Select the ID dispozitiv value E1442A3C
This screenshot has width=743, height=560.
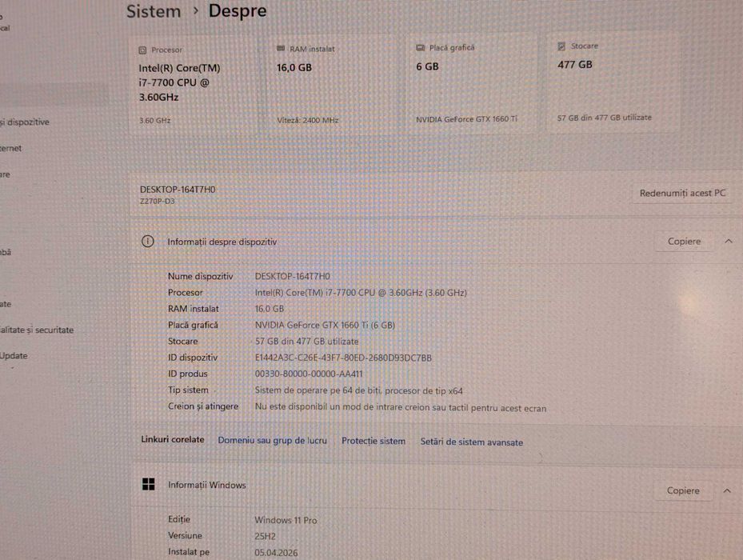tap(343, 358)
